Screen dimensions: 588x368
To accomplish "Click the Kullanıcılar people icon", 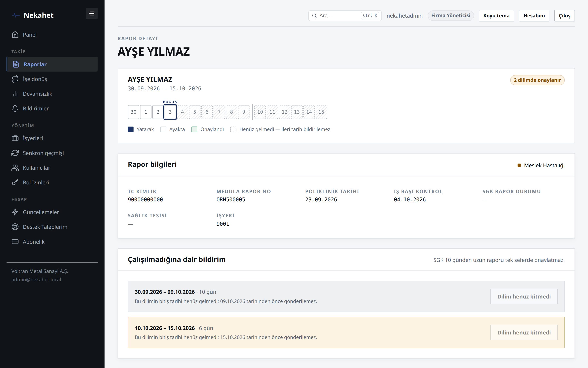I will pos(15,168).
